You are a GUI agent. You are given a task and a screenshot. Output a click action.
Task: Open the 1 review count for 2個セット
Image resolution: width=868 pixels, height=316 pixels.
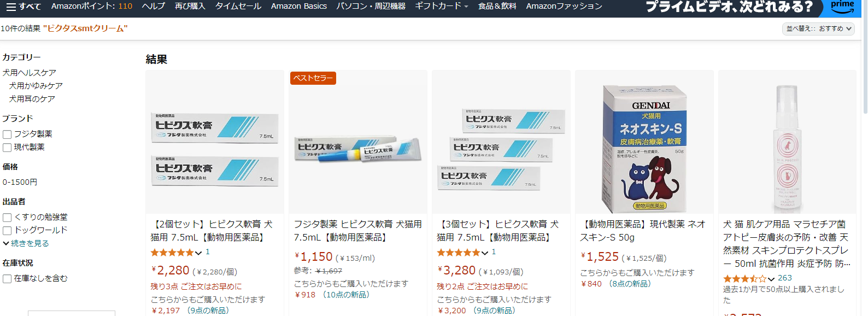pos(208,252)
